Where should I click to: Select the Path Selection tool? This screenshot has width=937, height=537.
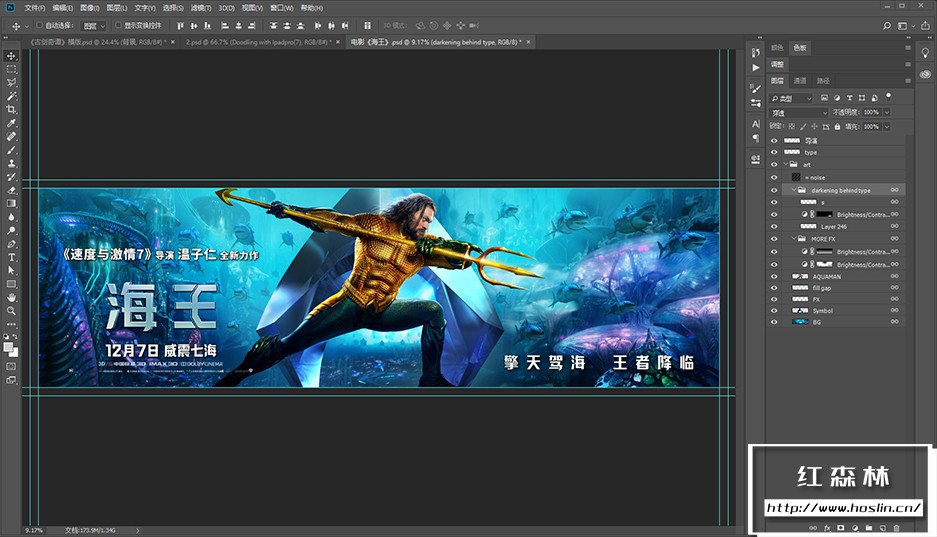(11, 271)
